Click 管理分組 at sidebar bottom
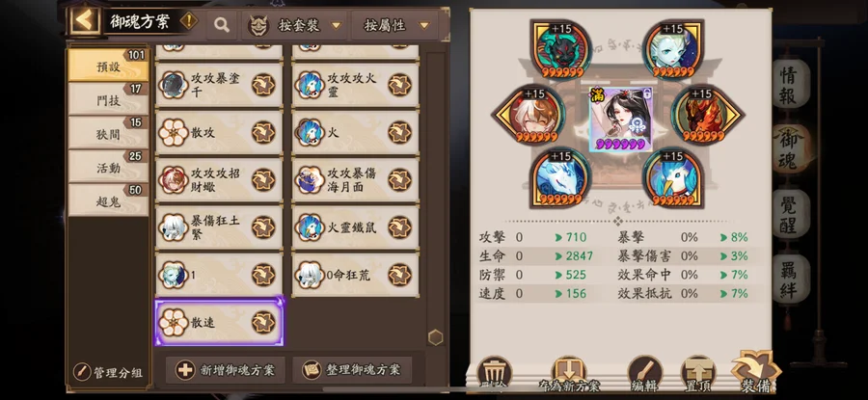The height and width of the screenshot is (400, 868). click(108, 372)
